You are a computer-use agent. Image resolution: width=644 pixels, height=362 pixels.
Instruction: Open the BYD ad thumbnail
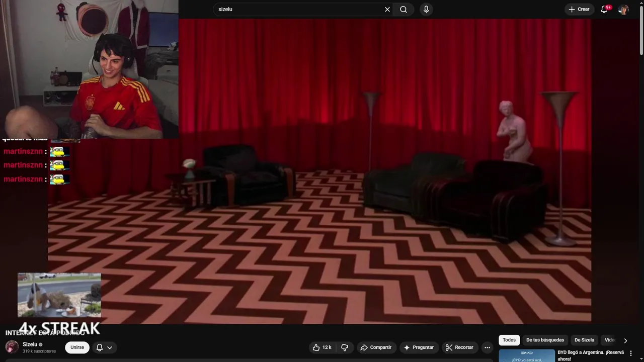[527, 356]
